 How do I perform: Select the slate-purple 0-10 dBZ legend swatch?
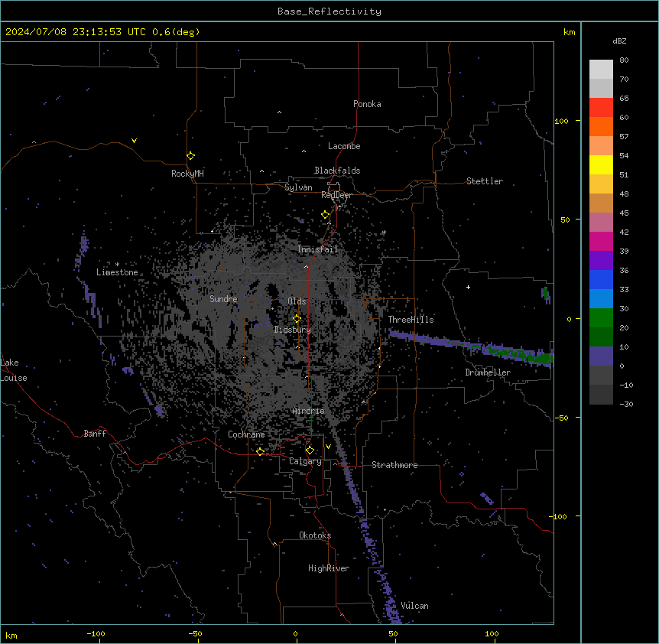pyautogui.click(x=601, y=356)
